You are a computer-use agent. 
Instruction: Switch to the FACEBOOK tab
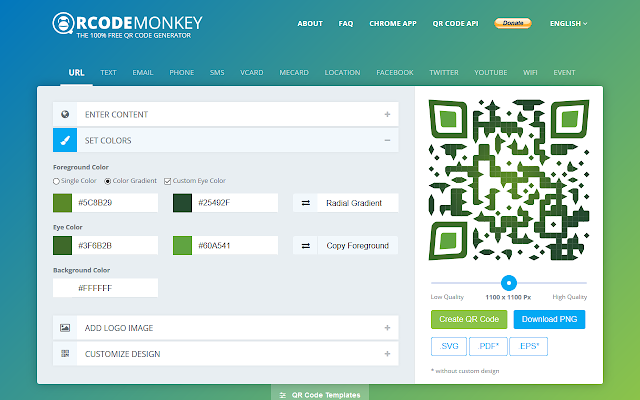(x=395, y=73)
